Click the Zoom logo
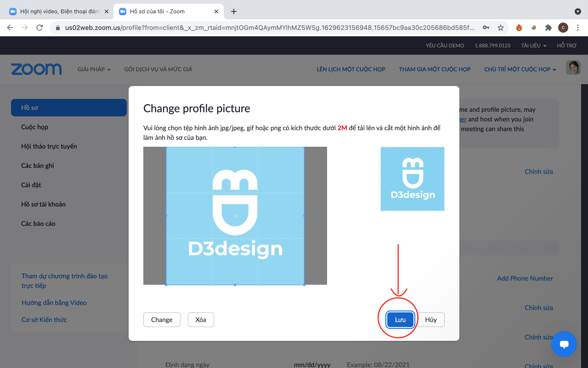Screen dimensions: 588x368 (37, 69)
